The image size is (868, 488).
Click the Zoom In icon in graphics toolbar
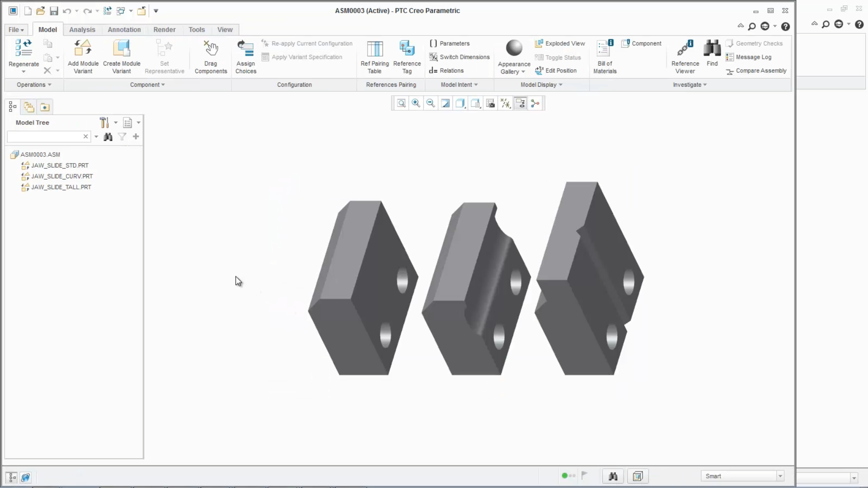pos(416,103)
